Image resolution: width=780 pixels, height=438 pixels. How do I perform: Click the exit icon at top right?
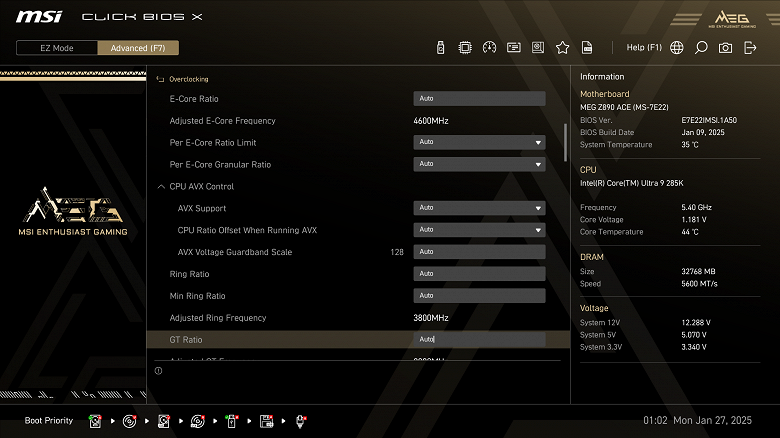[x=750, y=48]
